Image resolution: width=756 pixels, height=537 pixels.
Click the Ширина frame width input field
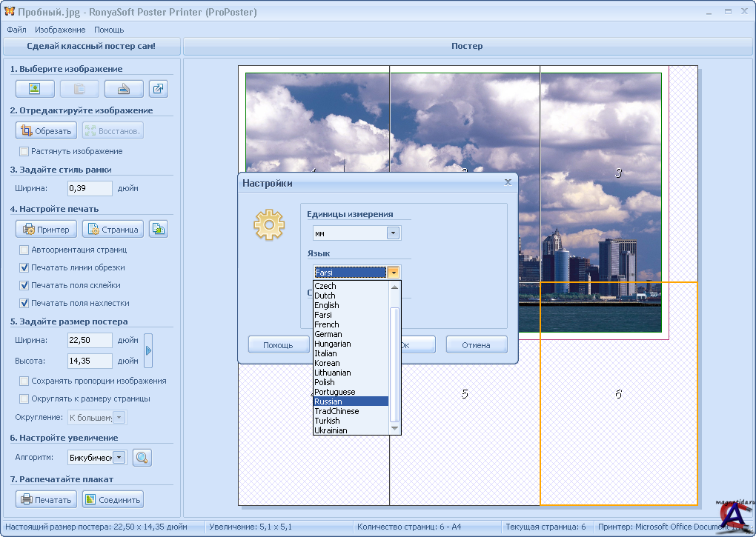(x=89, y=188)
